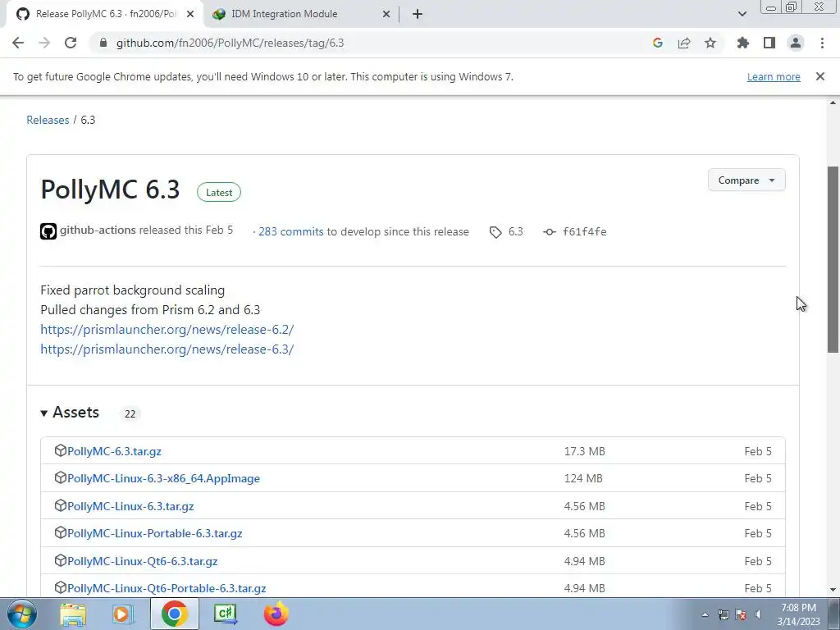
Task: Open the Chrome extensions puzzle icon
Action: click(743, 43)
